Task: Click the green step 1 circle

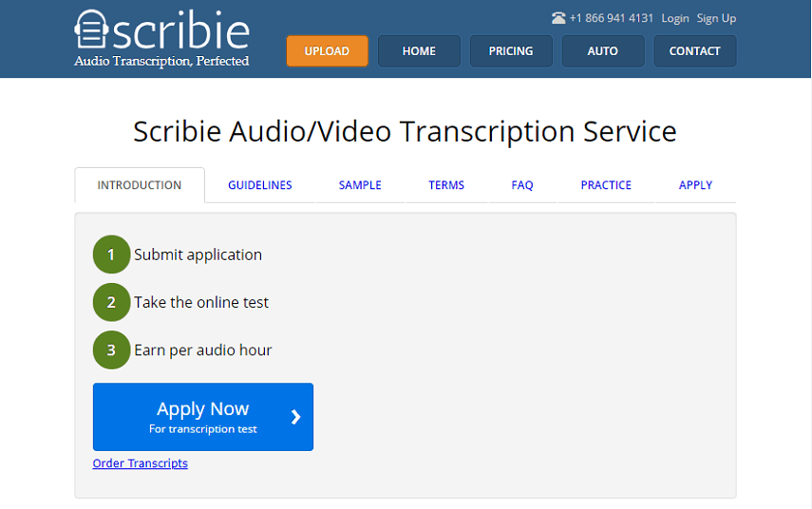Action: tap(111, 254)
